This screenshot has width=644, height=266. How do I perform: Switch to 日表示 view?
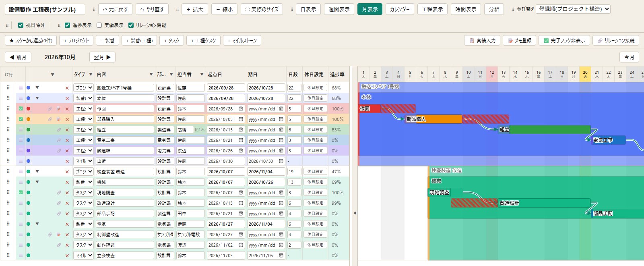click(x=308, y=9)
